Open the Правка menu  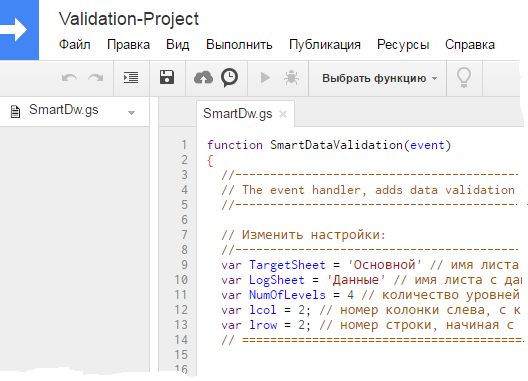(129, 45)
